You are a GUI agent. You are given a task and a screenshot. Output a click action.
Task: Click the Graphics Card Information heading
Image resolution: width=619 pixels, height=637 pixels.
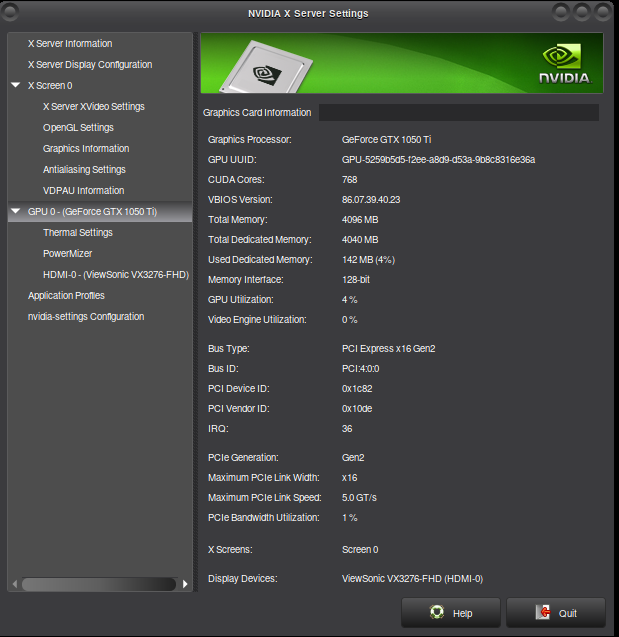tap(257, 113)
